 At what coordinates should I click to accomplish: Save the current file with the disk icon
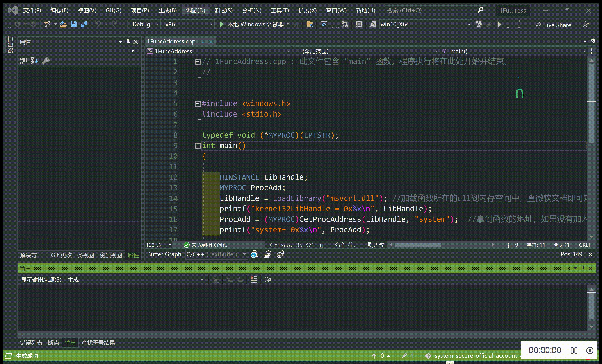tap(73, 24)
